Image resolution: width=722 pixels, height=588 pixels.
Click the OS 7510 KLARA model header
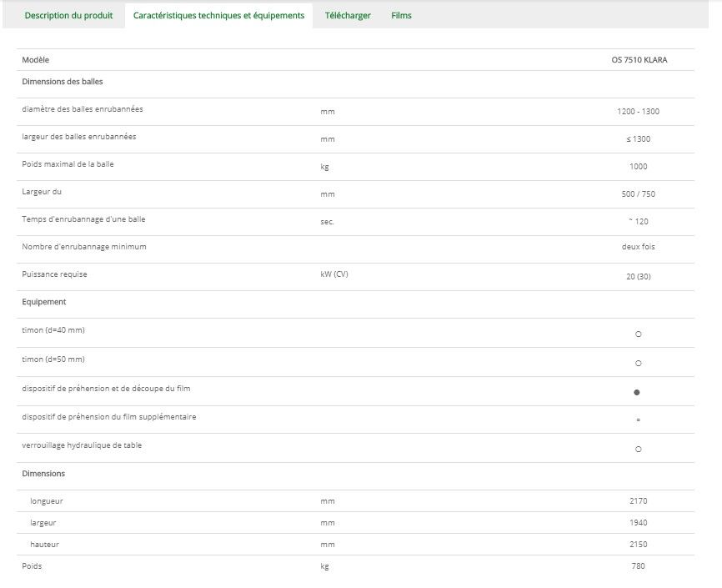[x=639, y=60]
